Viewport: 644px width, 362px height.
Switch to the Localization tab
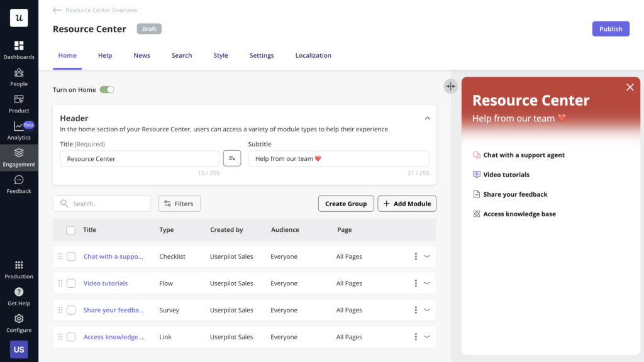click(313, 55)
